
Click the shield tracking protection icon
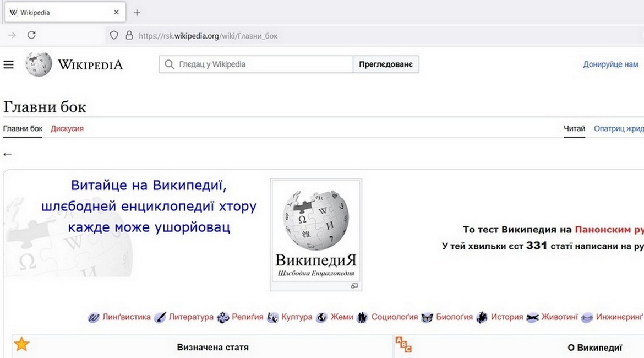point(114,35)
